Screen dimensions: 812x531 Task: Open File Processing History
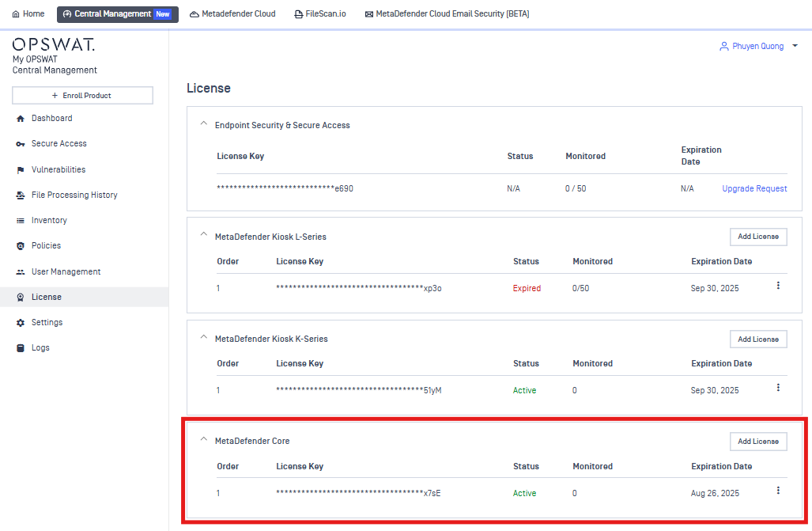pos(84,195)
